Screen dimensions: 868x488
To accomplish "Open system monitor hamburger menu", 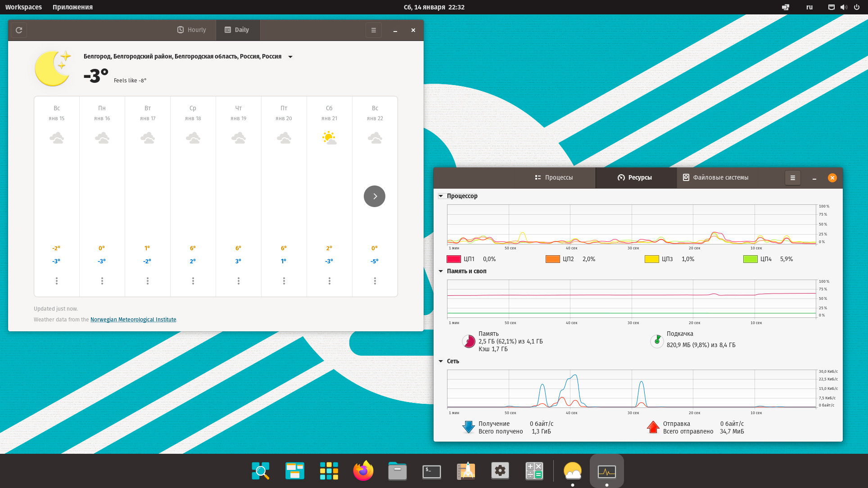I will click(x=792, y=178).
